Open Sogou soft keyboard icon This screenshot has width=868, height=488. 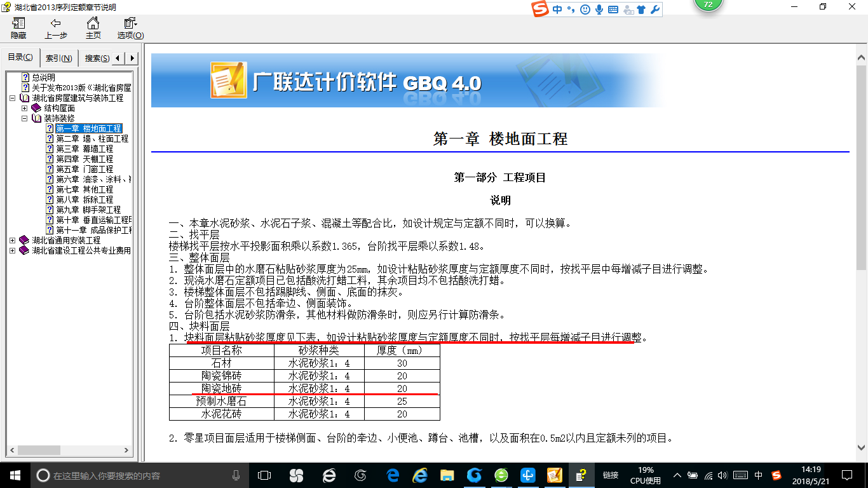[613, 9]
